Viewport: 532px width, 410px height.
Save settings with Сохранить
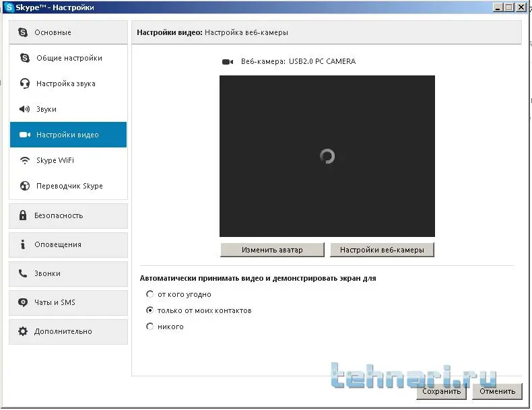[x=441, y=391]
